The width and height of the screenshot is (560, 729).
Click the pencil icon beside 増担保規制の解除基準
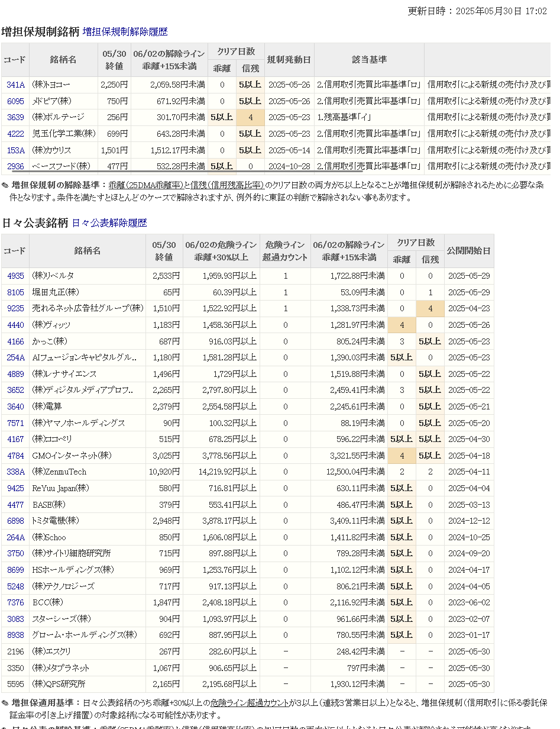coord(5,186)
